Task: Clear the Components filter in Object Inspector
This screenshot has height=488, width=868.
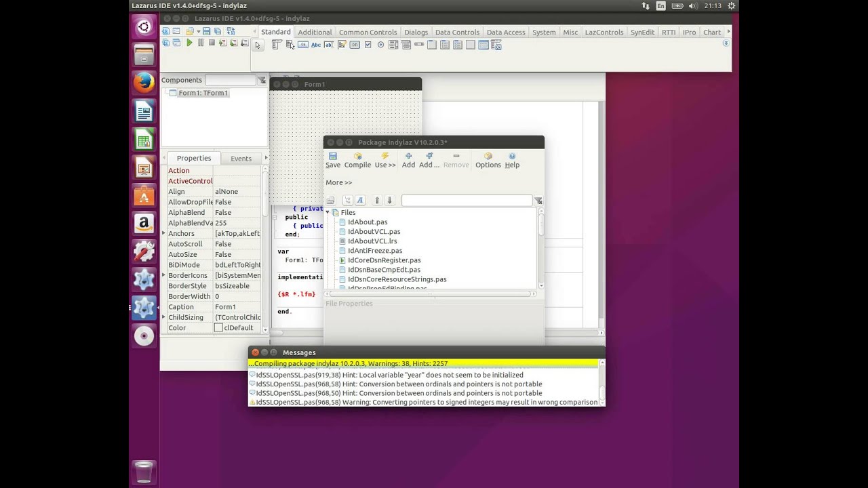Action: 262,80
